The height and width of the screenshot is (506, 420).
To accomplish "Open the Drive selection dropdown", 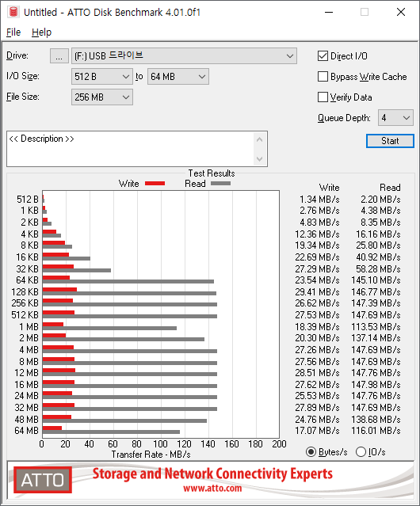I will pos(184,56).
